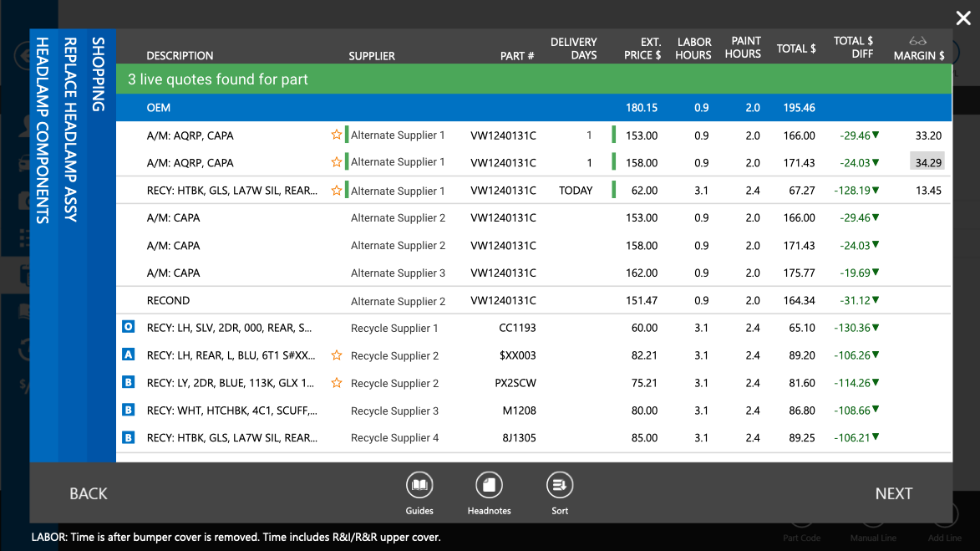Open the Guides book icon

pos(419,485)
